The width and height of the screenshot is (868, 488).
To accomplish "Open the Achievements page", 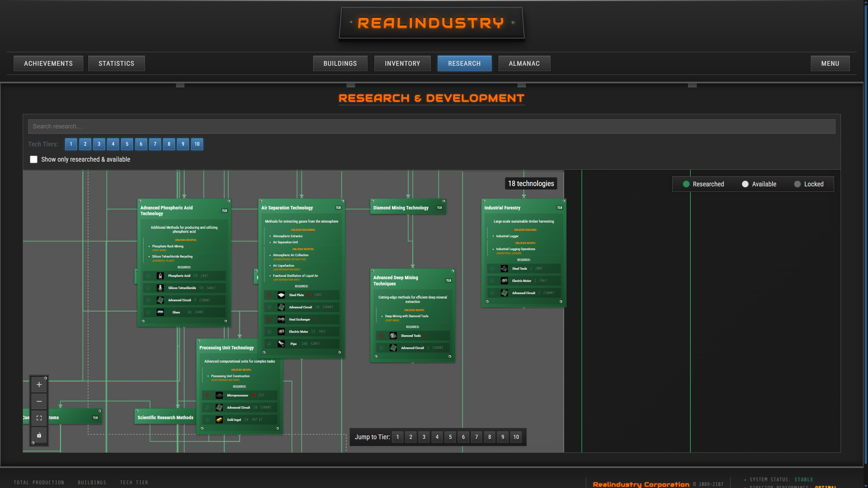I will pyautogui.click(x=48, y=63).
